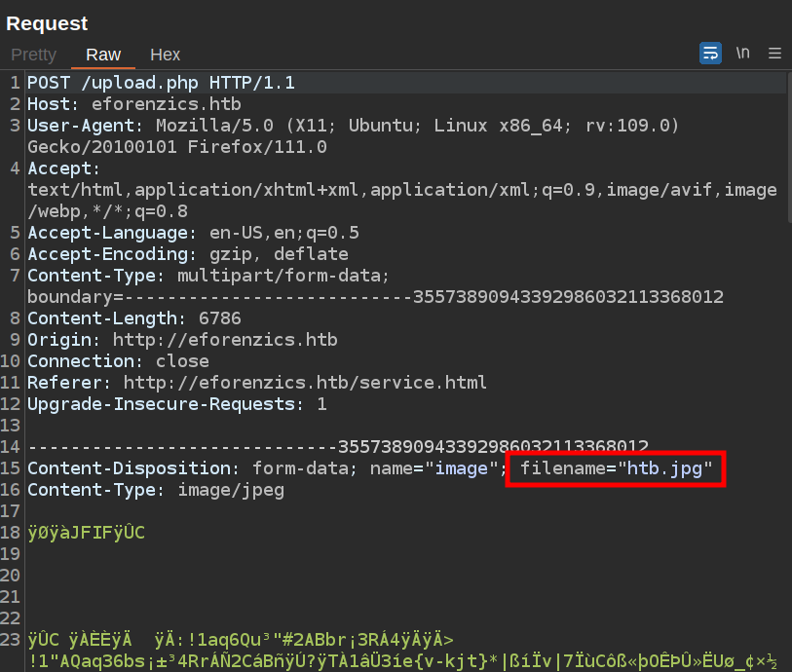
Task: Click the Accept-Language header name
Action: (112, 233)
